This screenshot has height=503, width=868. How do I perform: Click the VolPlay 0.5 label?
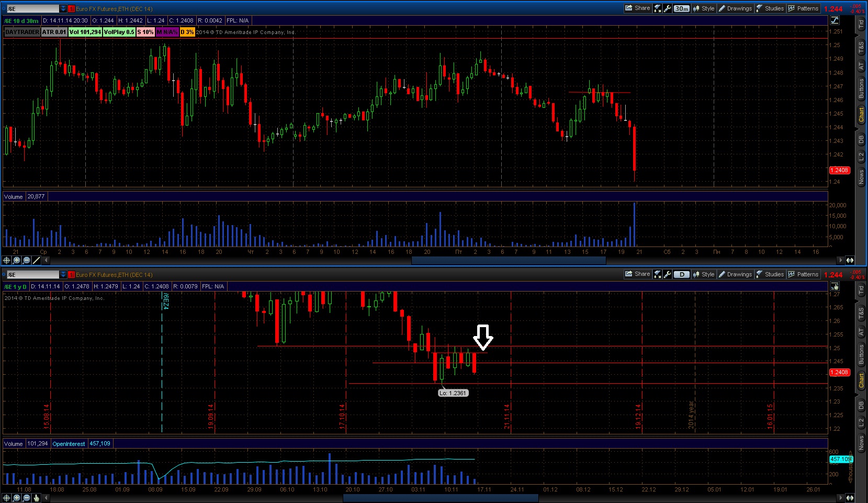119,32
